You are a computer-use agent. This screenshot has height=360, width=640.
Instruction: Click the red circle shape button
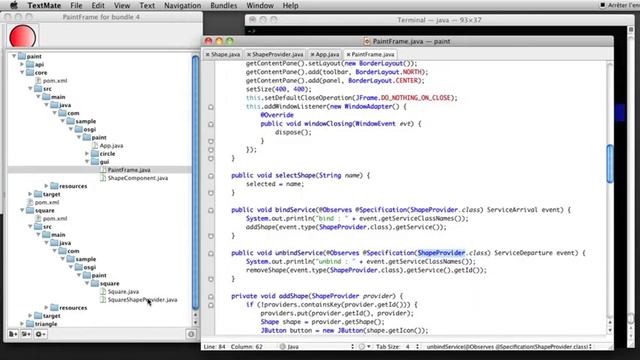point(22,37)
